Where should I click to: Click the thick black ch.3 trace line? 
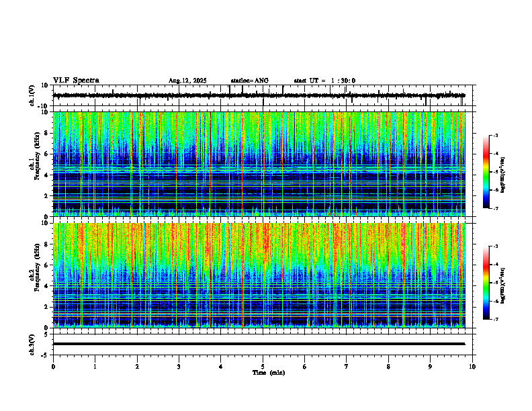(259, 344)
